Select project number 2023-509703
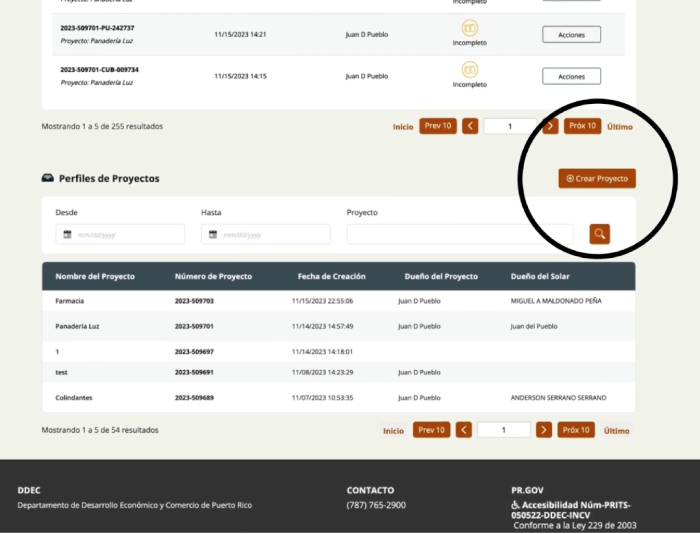This screenshot has height=534, width=700. pos(194,301)
